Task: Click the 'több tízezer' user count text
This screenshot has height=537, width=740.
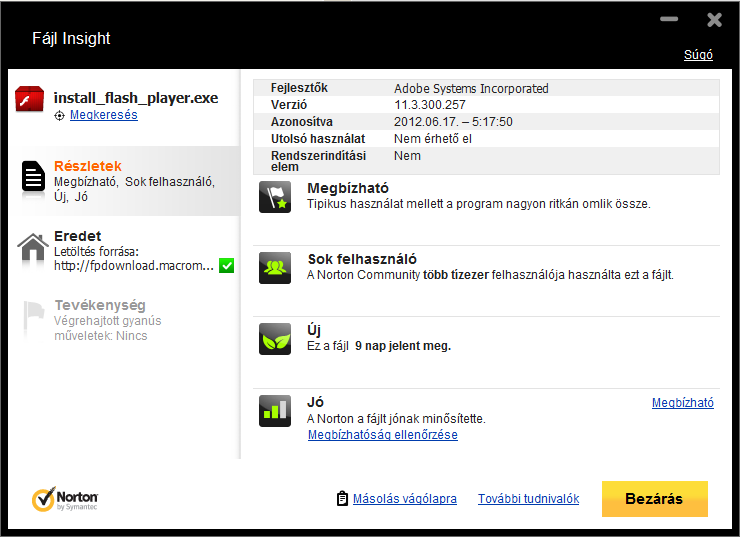Action: point(456,275)
